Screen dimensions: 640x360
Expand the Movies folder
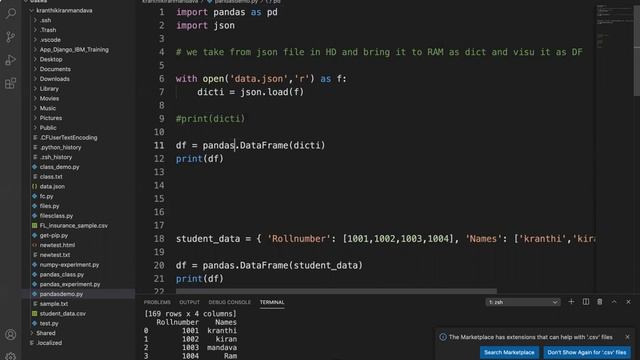pos(49,98)
